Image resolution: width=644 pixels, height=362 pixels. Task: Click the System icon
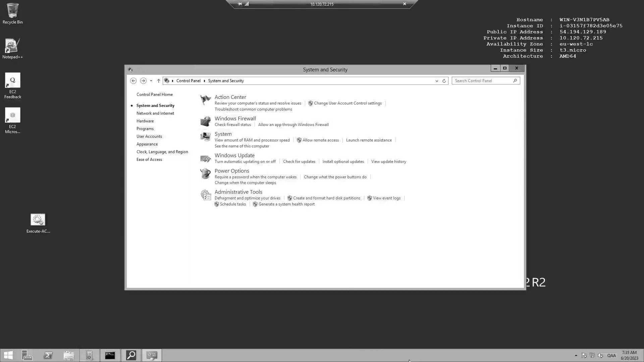click(205, 136)
